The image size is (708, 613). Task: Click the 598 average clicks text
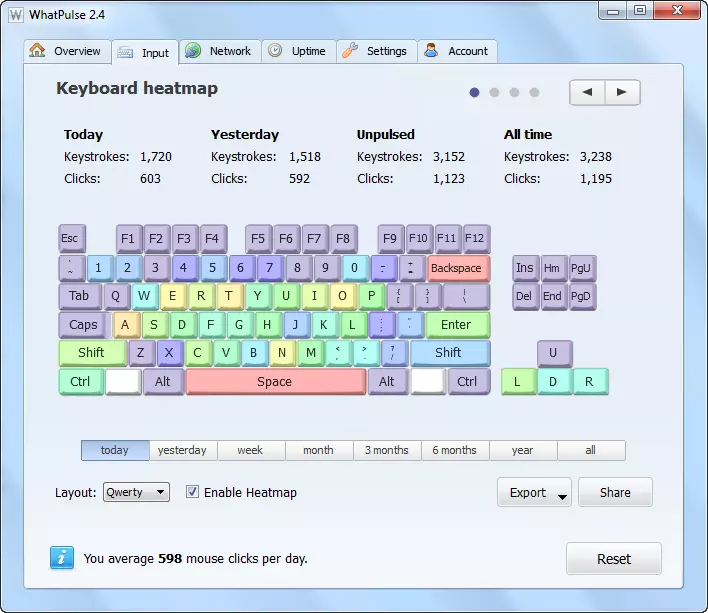[170, 558]
